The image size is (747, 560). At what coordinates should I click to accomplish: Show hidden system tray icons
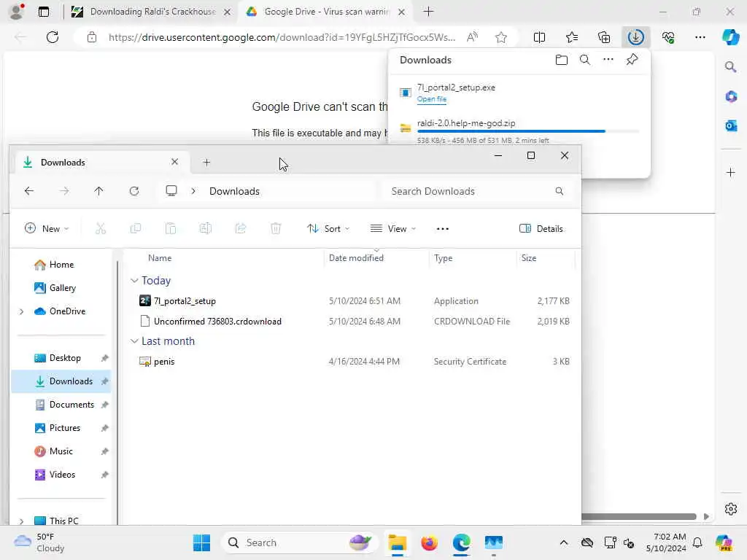(564, 542)
